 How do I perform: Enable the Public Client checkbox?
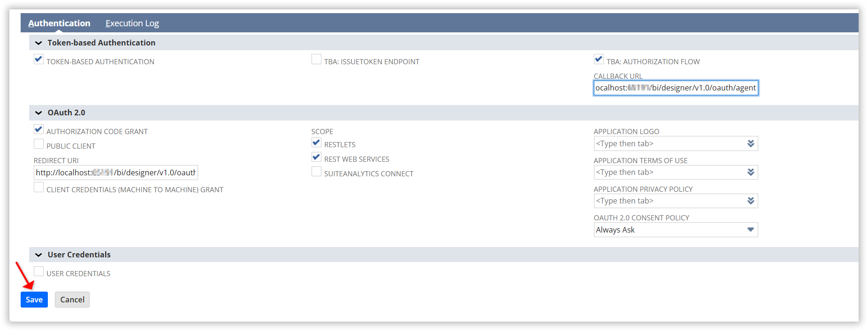(38, 144)
